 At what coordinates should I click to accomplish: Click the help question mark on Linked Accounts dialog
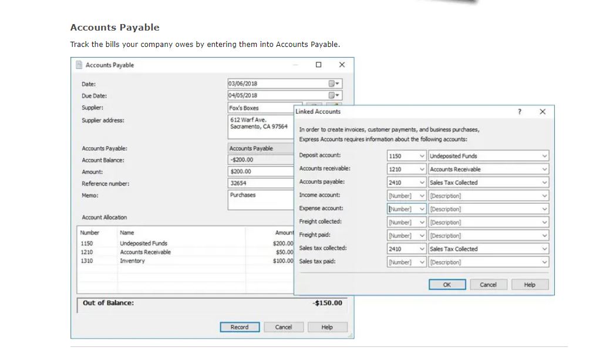pyautogui.click(x=519, y=112)
